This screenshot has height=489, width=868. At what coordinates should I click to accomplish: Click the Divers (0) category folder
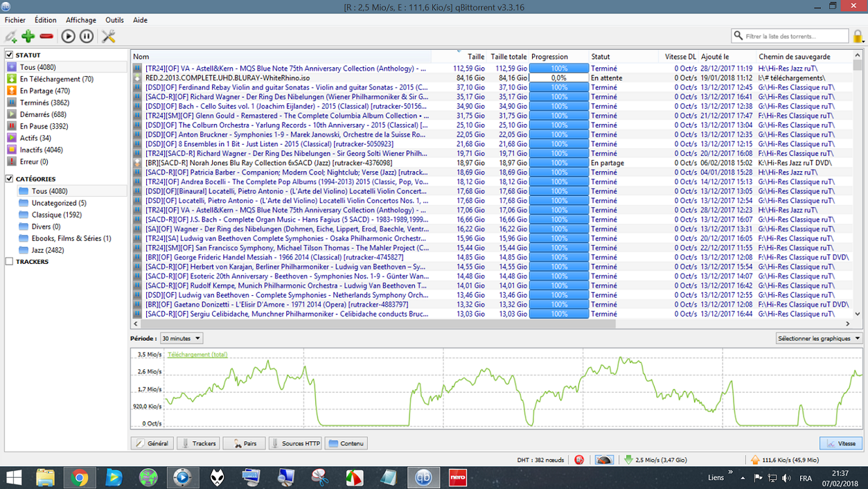(24, 226)
